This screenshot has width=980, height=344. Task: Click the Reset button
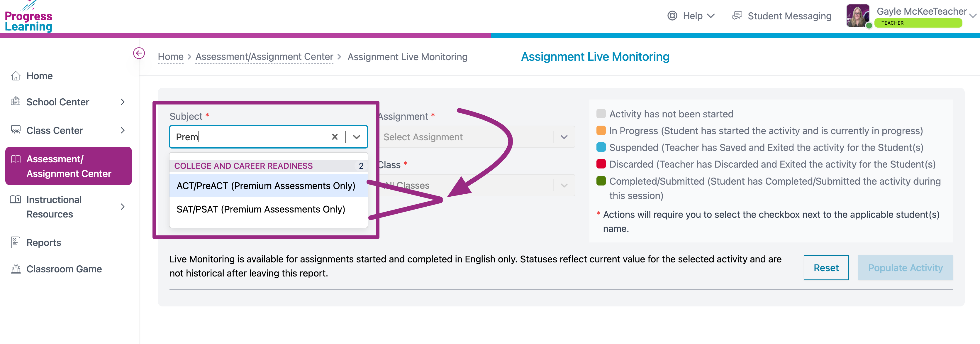[x=826, y=267]
